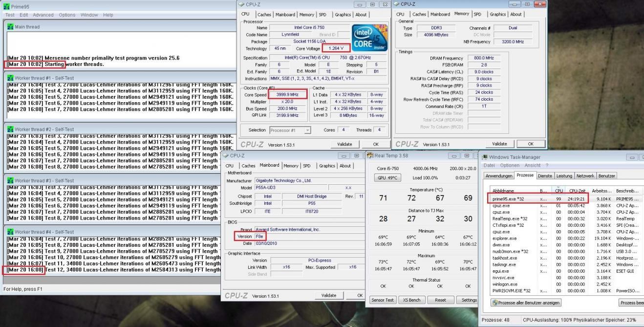Click the Reset button in Real Temp
The image size is (644, 327).
[441, 300]
